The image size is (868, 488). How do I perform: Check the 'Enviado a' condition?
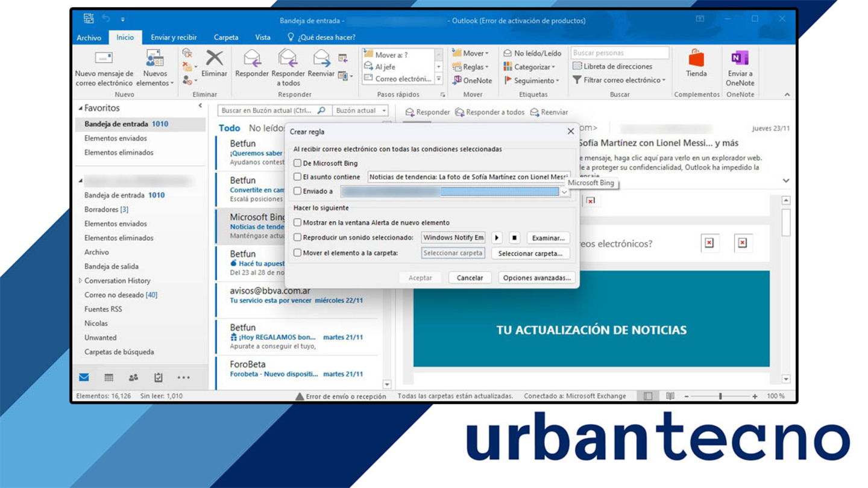[x=298, y=192]
